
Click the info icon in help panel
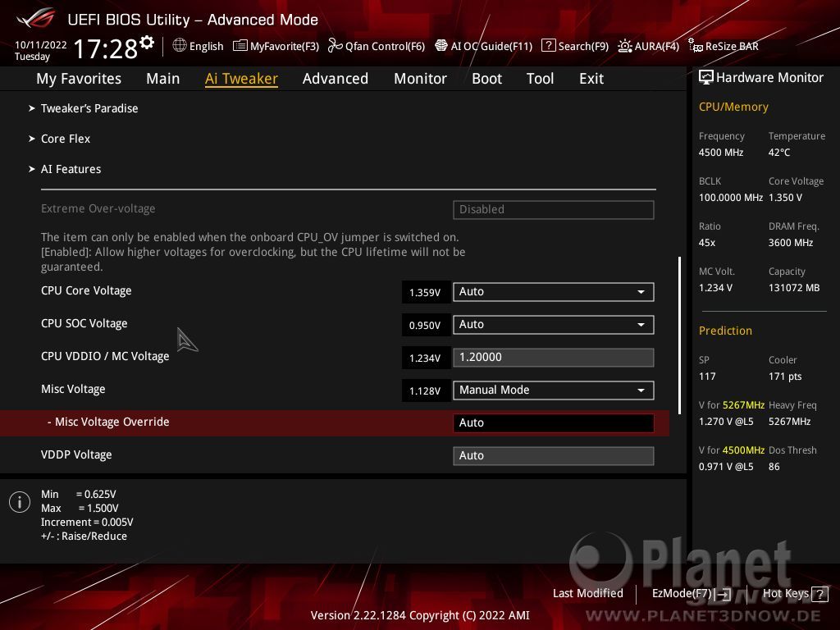[20, 502]
